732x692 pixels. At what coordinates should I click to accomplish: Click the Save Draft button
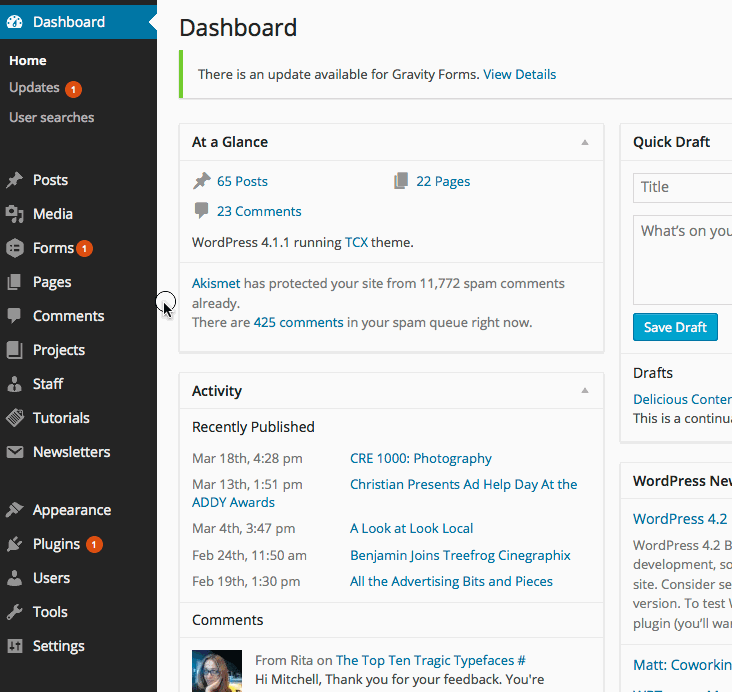pyautogui.click(x=675, y=327)
